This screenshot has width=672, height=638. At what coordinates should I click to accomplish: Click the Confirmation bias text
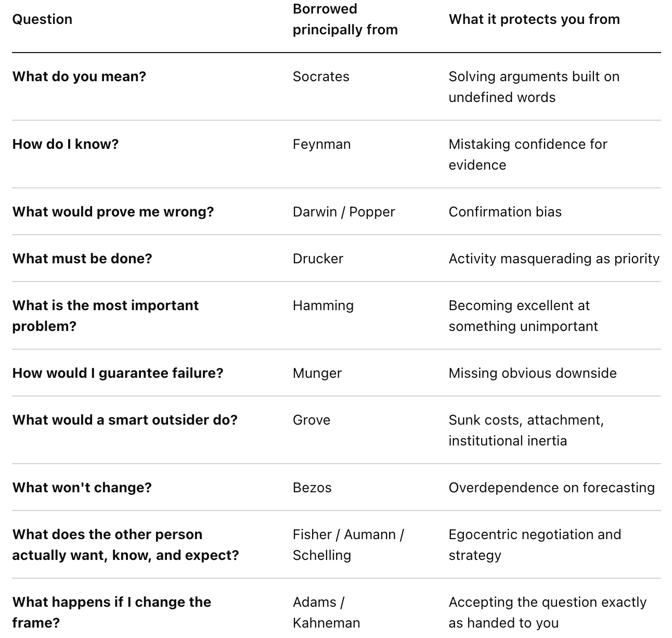point(505,212)
